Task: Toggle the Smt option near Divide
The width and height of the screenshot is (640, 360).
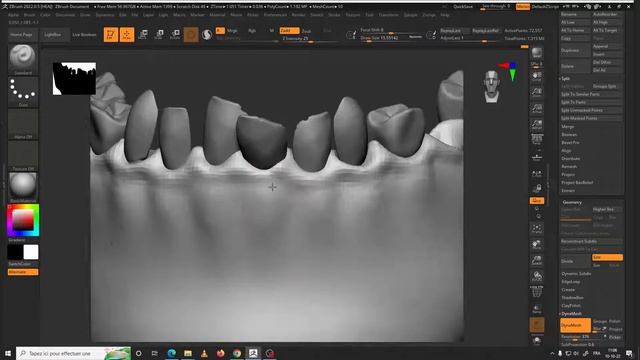Action: click(607, 257)
